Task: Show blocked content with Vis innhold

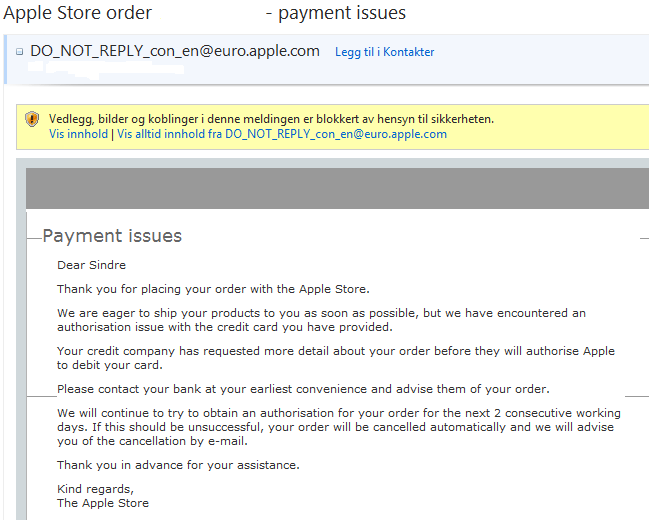Action: pos(78,134)
